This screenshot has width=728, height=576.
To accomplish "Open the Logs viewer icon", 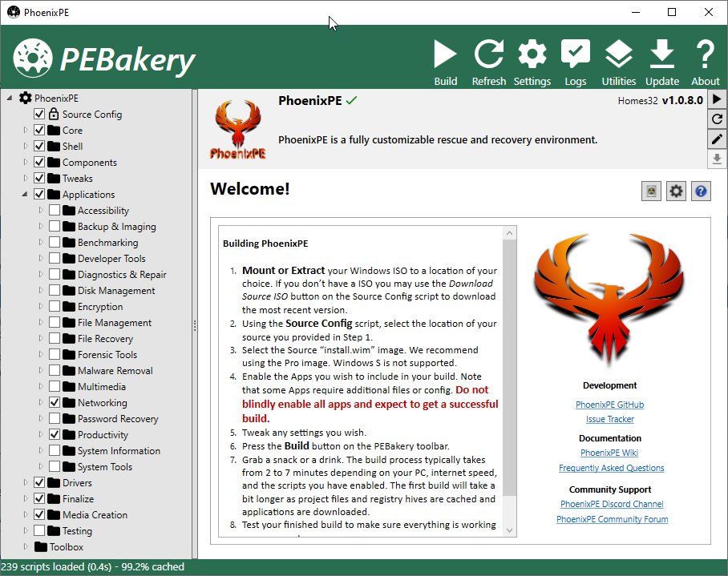I will [x=575, y=54].
